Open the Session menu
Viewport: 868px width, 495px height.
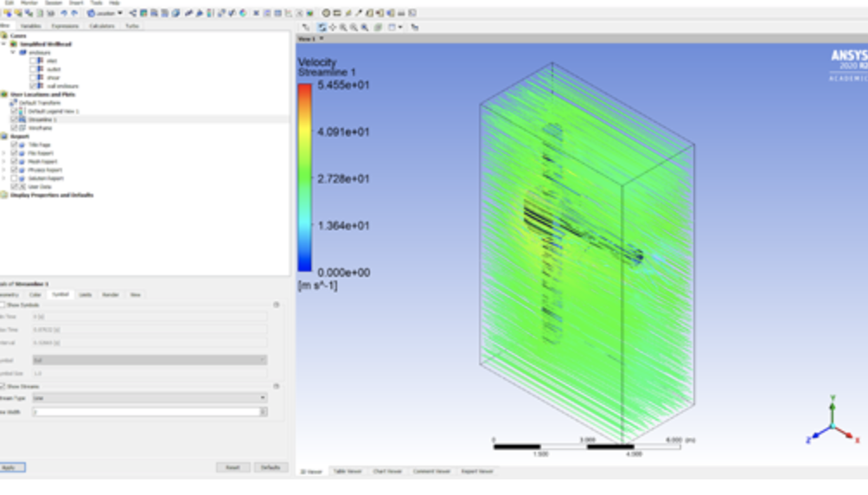pos(53,3)
